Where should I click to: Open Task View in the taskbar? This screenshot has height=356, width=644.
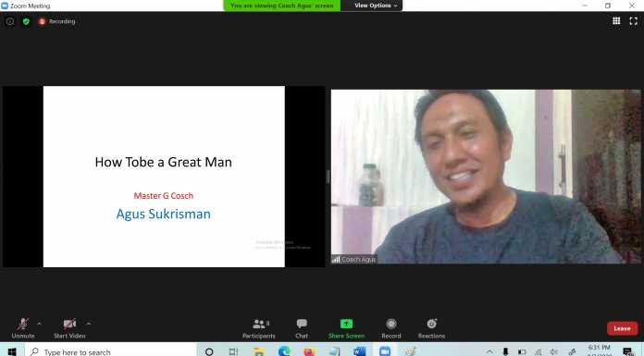234,351
